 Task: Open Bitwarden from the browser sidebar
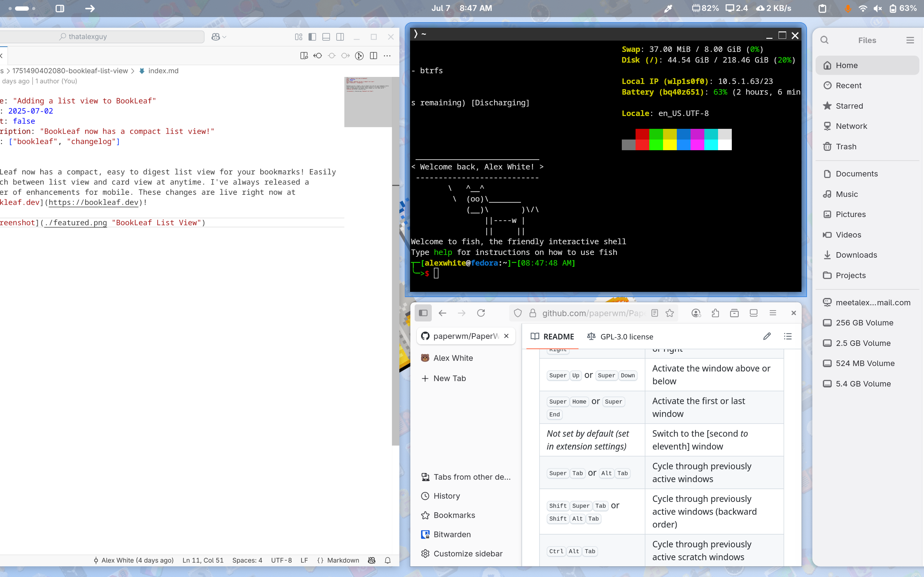453,534
